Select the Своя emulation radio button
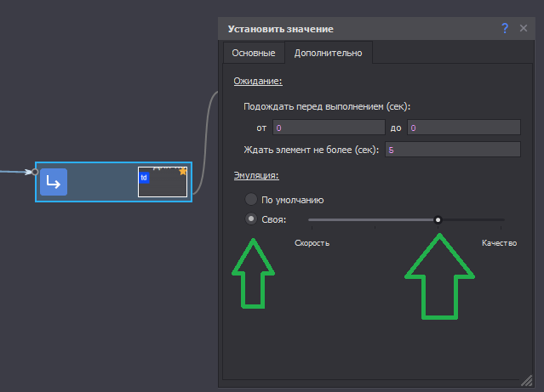Screen dimensions: 544x392 (x=250, y=219)
